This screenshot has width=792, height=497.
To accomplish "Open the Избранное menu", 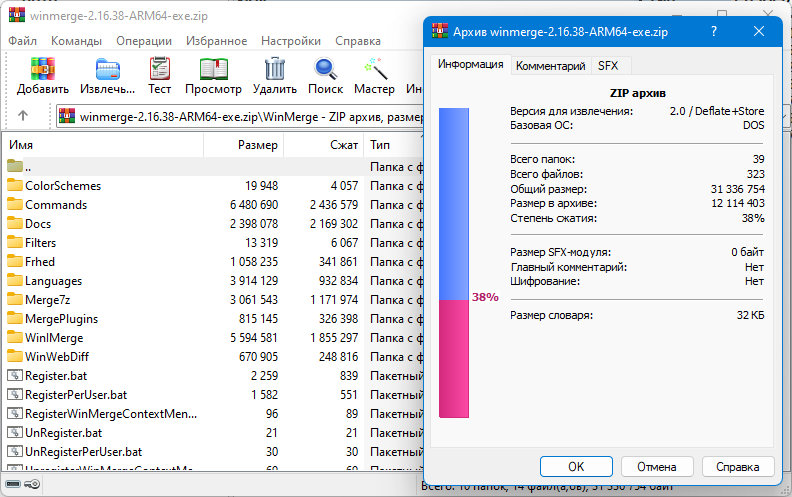I will pos(216,41).
